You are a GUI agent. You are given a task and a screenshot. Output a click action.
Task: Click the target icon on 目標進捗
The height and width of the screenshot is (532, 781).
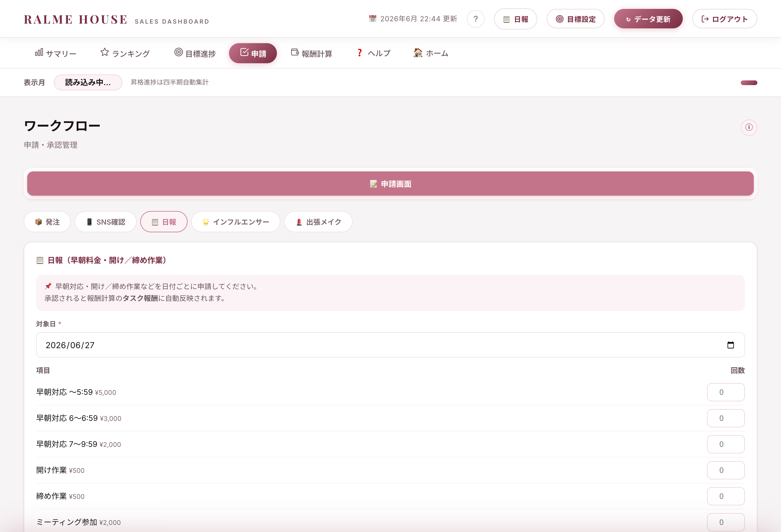(178, 52)
